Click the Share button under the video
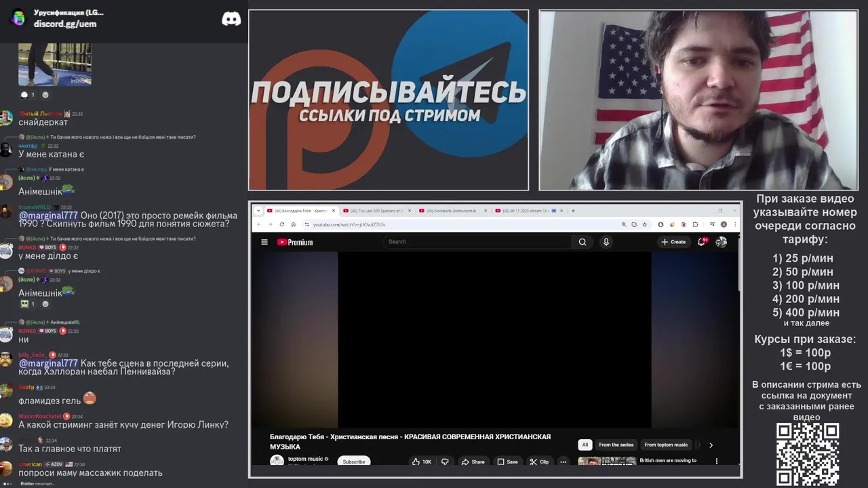 coord(473,462)
